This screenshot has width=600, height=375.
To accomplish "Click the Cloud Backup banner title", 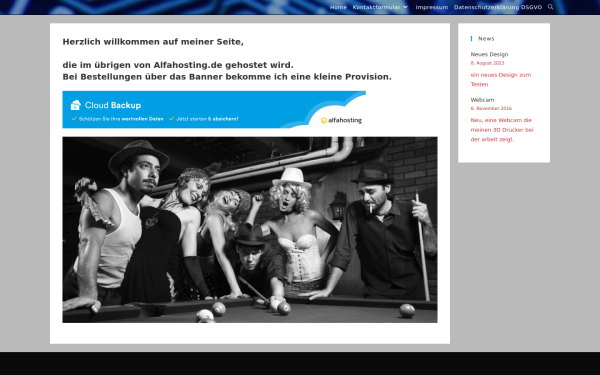I will click(x=113, y=105).
